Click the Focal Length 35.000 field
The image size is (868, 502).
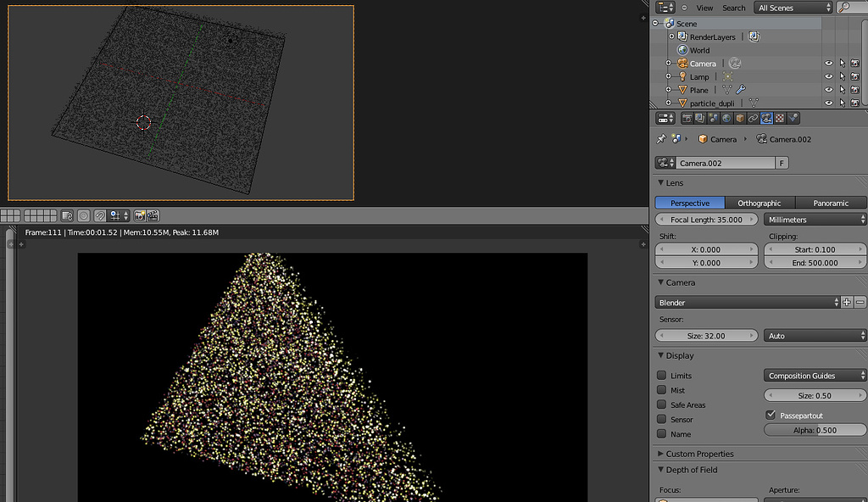point(706,220)
